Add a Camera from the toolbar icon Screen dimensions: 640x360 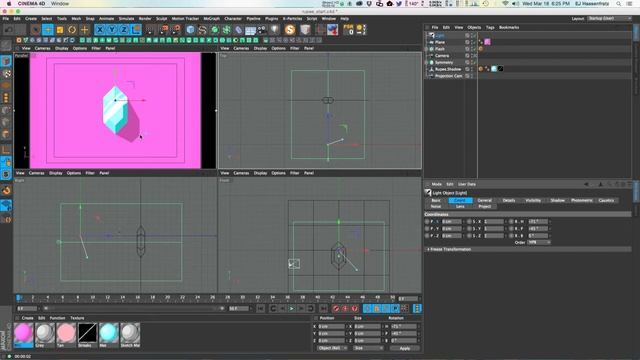pos(262,30)
